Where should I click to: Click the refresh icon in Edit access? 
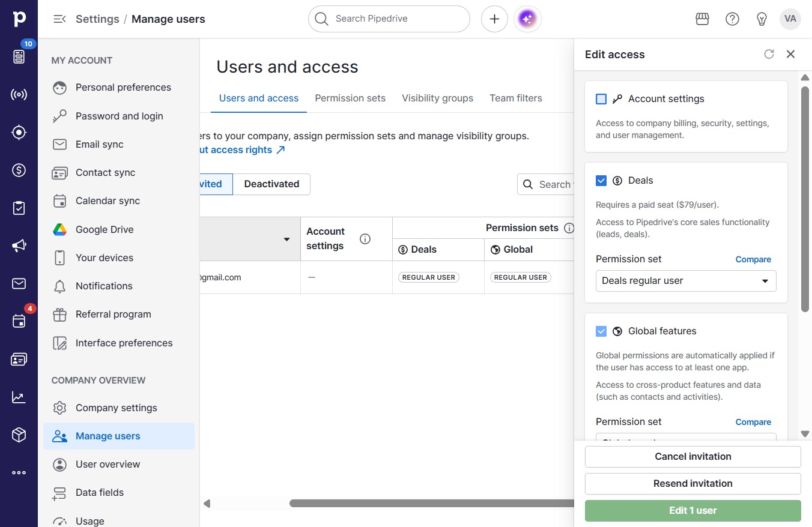pyautogui.click(x=769, y=54)
